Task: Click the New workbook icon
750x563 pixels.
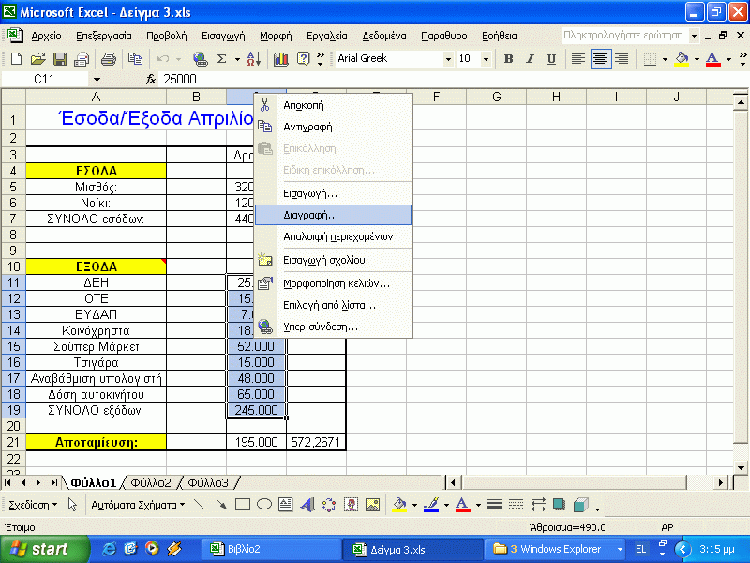Action: pos(16,59)
